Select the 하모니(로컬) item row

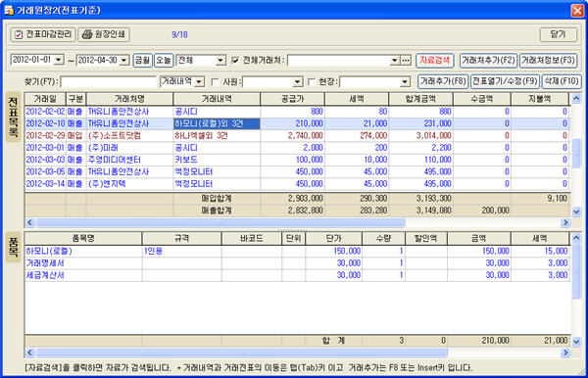[297, 251]
